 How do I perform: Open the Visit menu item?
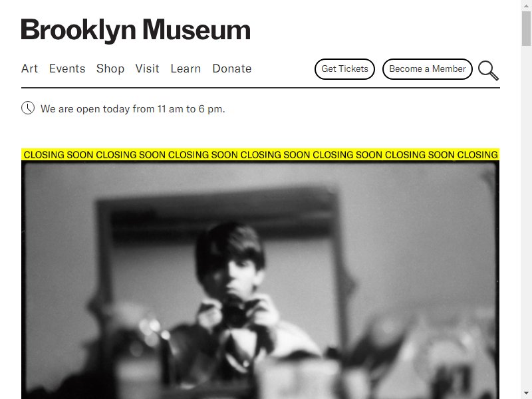[147, 68]
